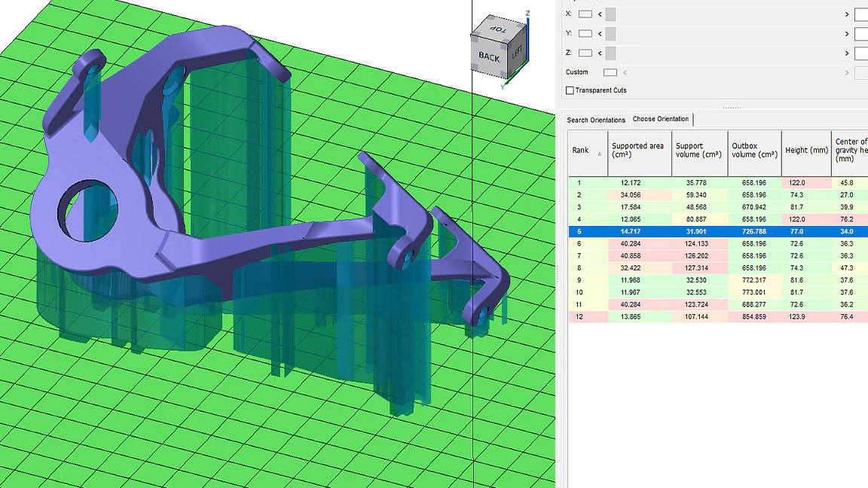Screen dimensions: 868x488
Task: Sort by Outbox volume column header
Action: tap(754, 154)
